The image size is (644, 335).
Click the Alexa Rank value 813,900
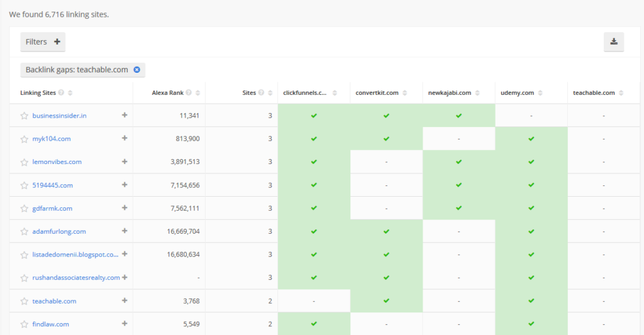[x=187, y=139]
